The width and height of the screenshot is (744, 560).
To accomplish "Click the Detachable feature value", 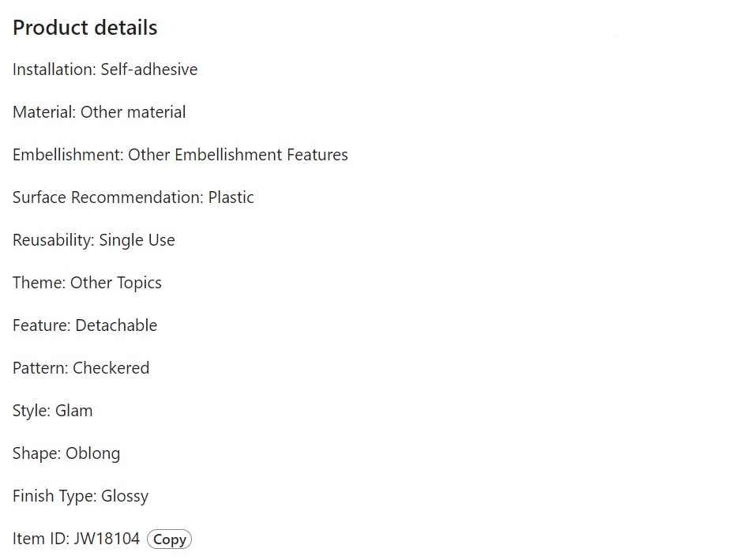I will [x=116, y=325].
